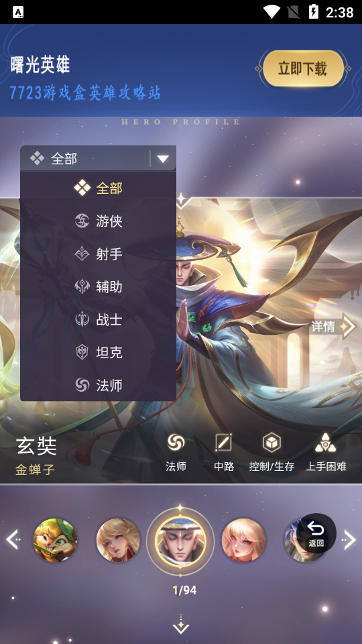Collapse the 全部 role dropdown arrow
Viewport: 362px width, 644px height.
point(163,158)
